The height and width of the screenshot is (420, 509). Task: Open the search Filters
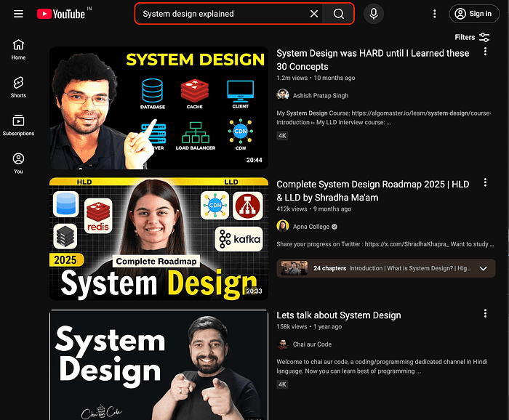[472, 37]
